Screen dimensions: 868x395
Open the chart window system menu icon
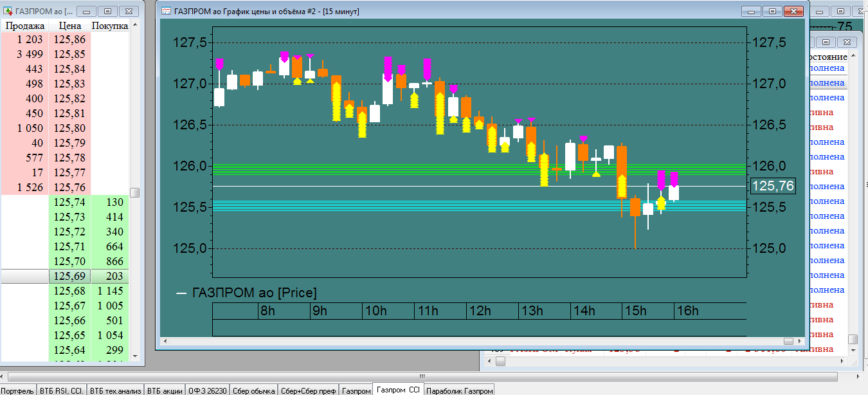[166, 11]
